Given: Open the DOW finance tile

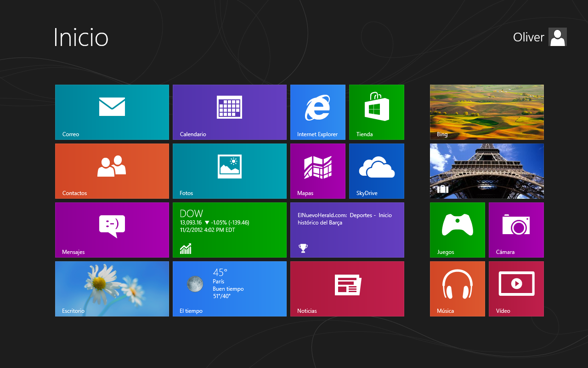Looking at the screenshot, I should [x=230, y=230].
